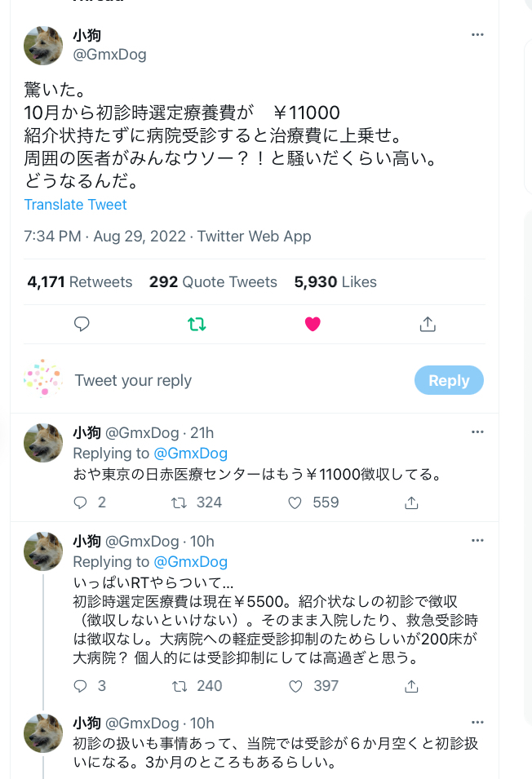This screenshot has width=532, height=779.
Task: Open the 292 Quote Tweets list
Action: pos(213,282)
